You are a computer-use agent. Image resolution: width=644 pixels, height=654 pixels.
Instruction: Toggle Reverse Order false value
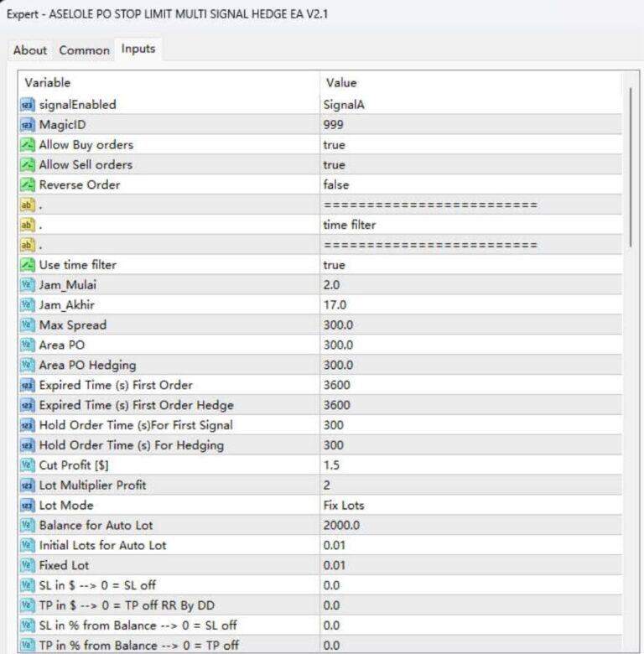point(335,184)
